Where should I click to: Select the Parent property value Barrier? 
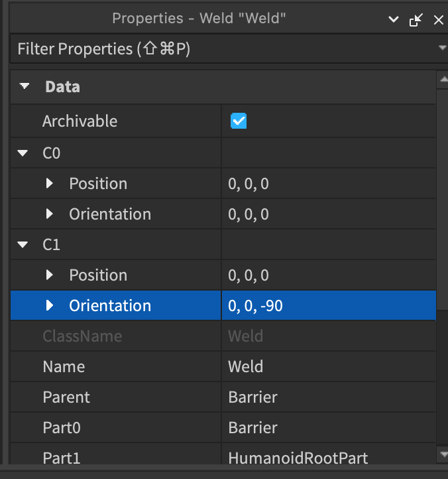(x=328, y=397)
